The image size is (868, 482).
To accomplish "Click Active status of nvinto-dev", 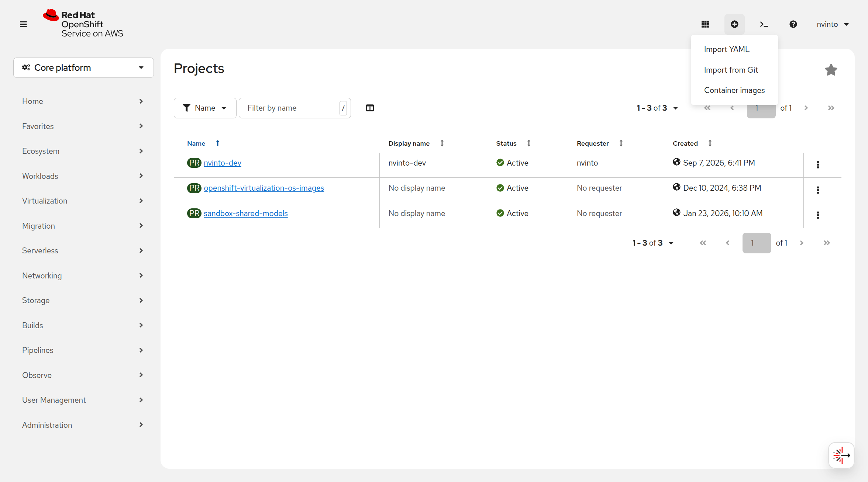I will click(512, 163).
